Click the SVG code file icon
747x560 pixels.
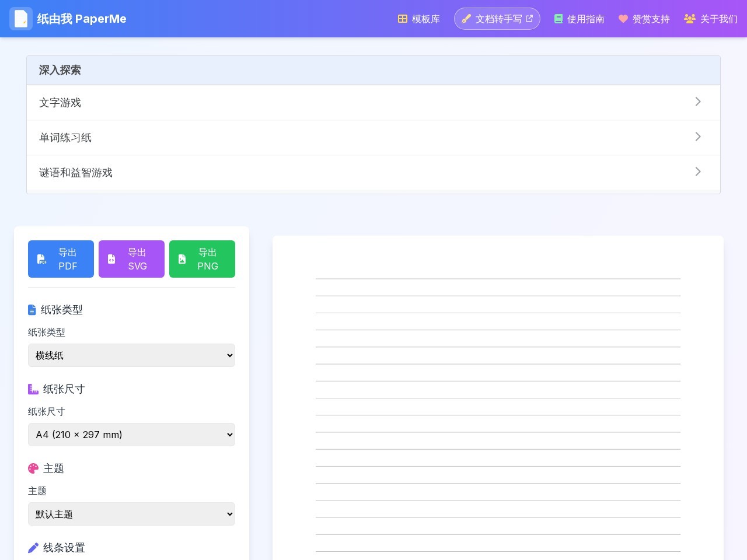tap(111, 259)
